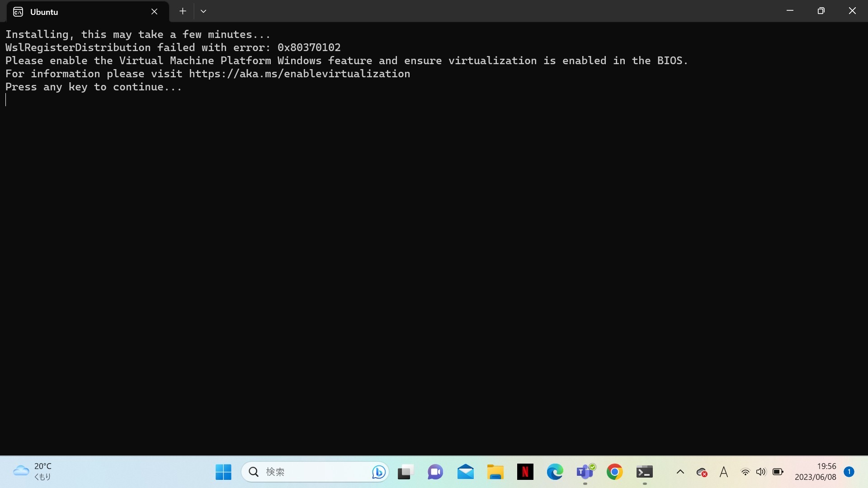868x488 pixels.
Task: Show hidden system tray icons
Action: tap(680, 472)
